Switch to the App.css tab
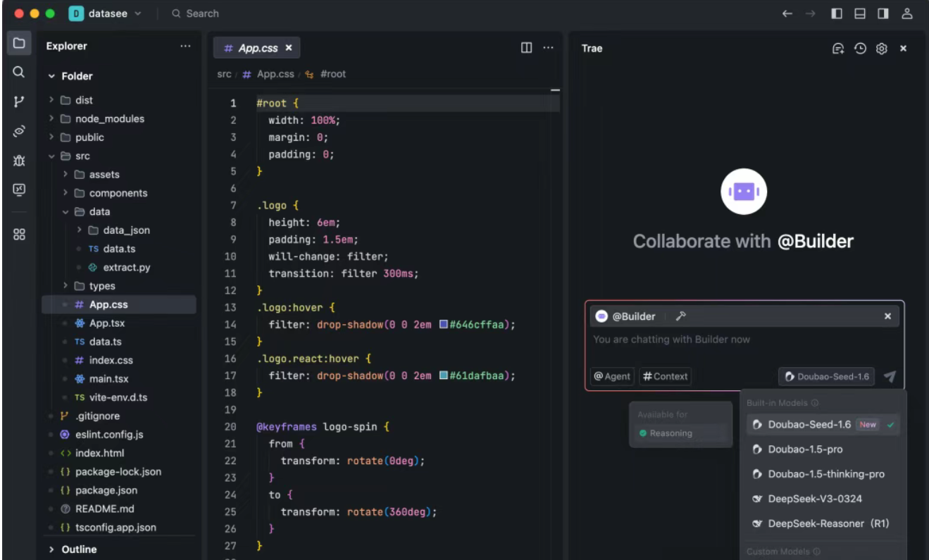 (x=257, y=48)
